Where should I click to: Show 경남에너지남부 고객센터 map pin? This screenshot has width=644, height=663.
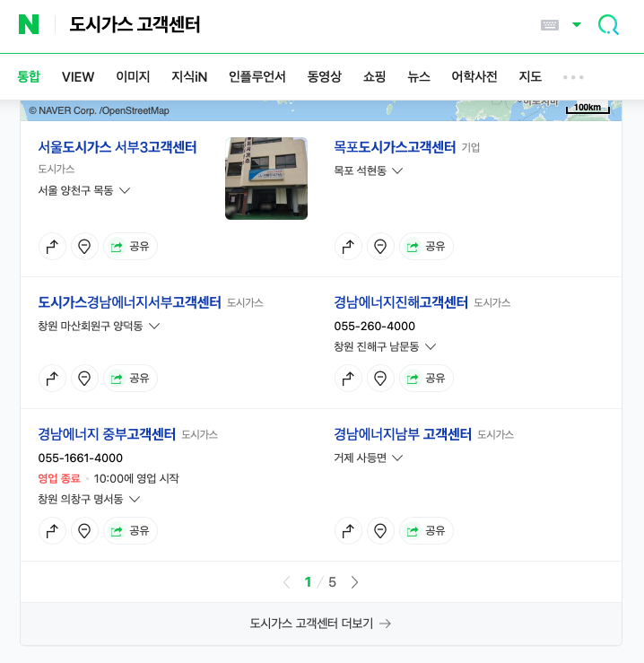380,530
